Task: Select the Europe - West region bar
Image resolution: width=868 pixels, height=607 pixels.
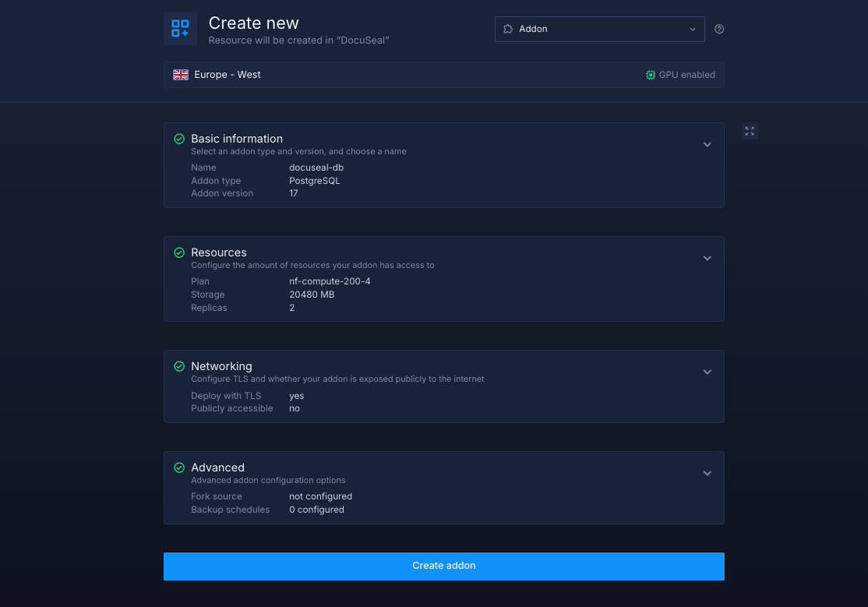Action: (405, 75)
